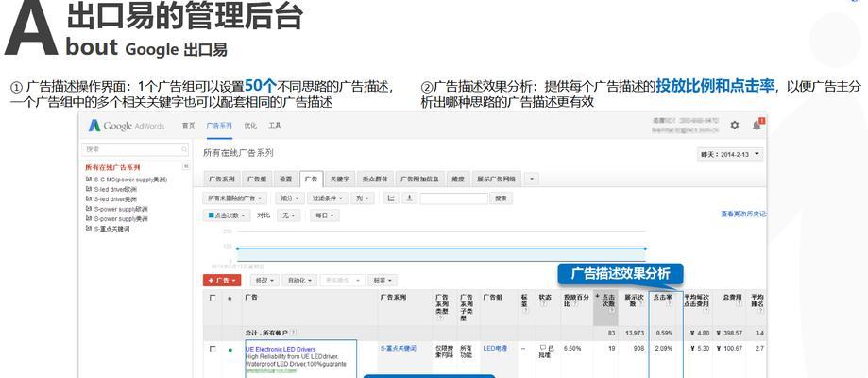Switch to the 展示广告网络 tab

[x=496, y=179]
